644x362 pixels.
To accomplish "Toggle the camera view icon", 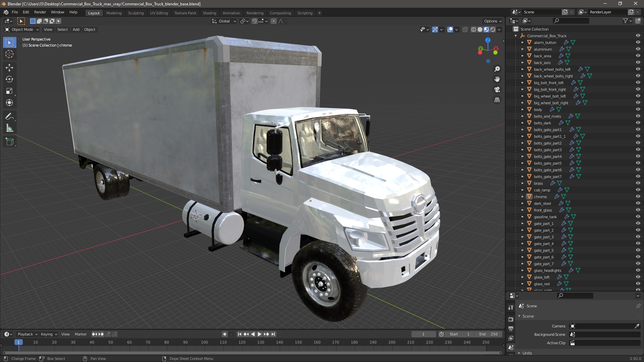I will pos(497,89).
